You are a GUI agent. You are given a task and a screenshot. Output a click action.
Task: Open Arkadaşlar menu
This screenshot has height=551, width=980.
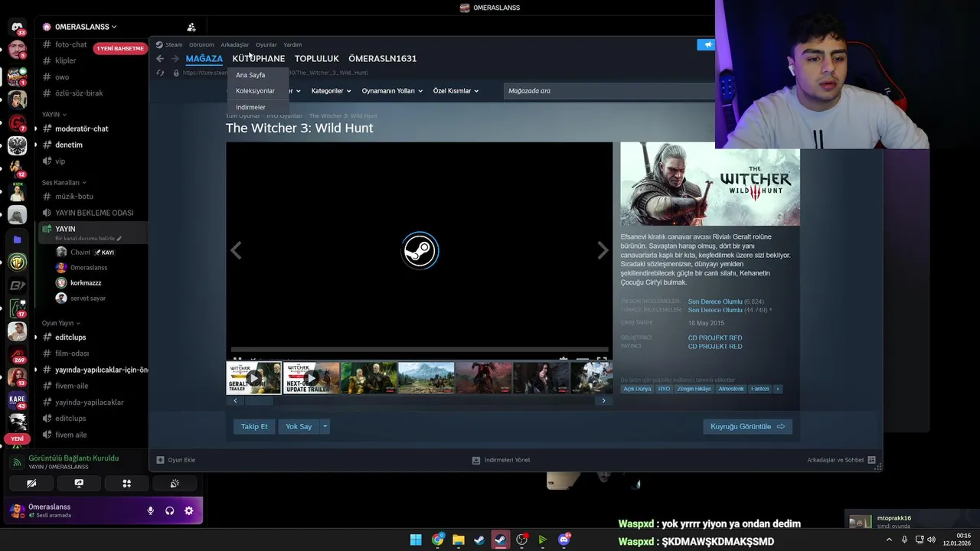point(234,44)
